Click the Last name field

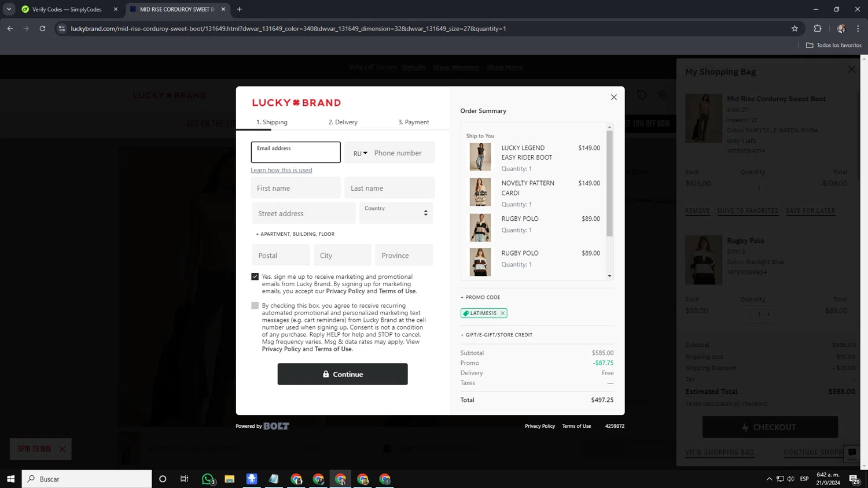389,188
